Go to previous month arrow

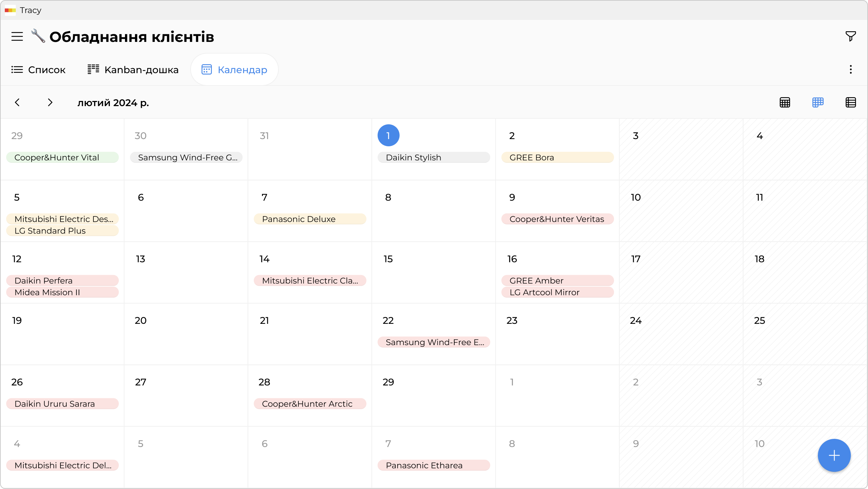click(17, 102)
